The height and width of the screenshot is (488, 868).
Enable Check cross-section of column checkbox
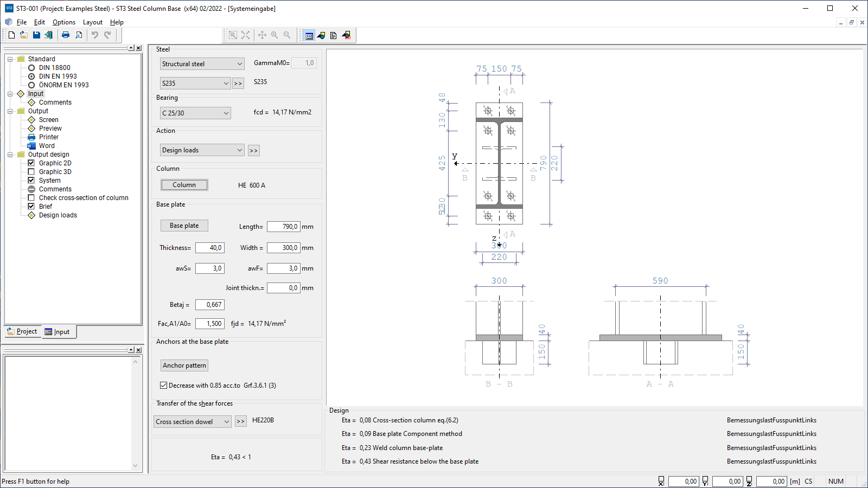[31, 198]
